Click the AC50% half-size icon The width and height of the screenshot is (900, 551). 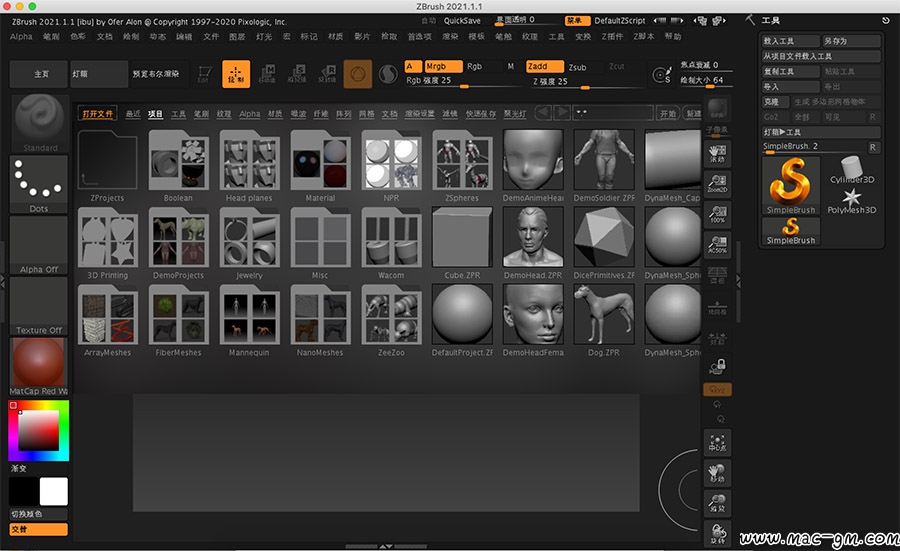click(x=717, y=245)
